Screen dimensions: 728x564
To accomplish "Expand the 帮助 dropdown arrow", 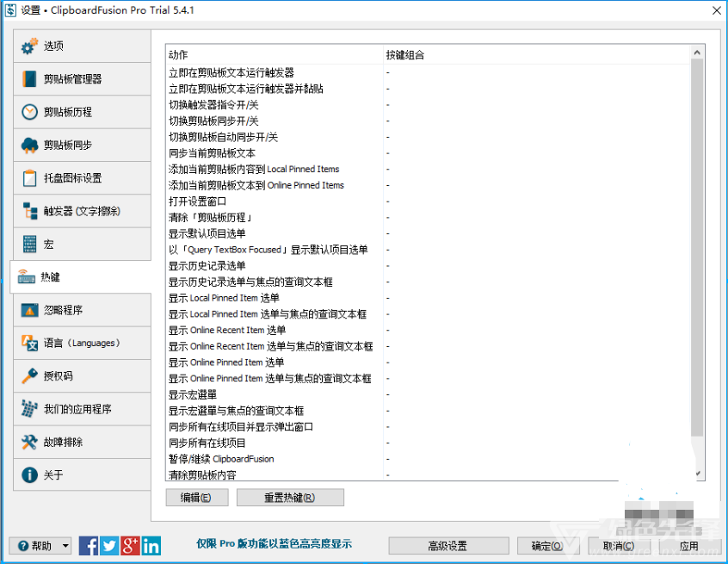I will coord(65,546).
